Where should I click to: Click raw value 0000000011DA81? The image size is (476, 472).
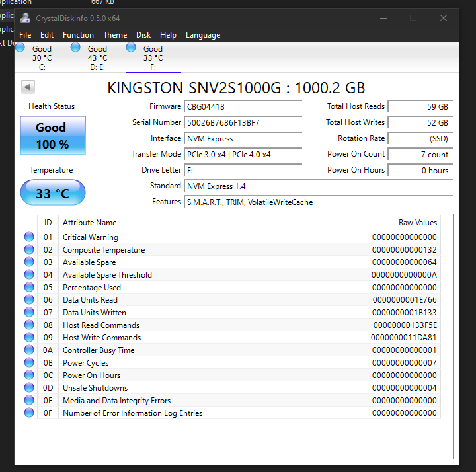coord(404,338)
